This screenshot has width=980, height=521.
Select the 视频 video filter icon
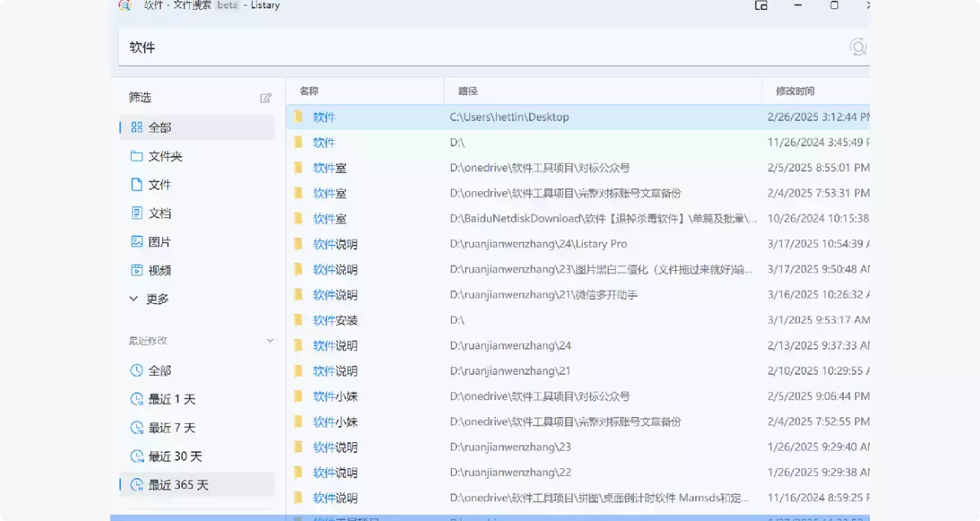(138, 269)
